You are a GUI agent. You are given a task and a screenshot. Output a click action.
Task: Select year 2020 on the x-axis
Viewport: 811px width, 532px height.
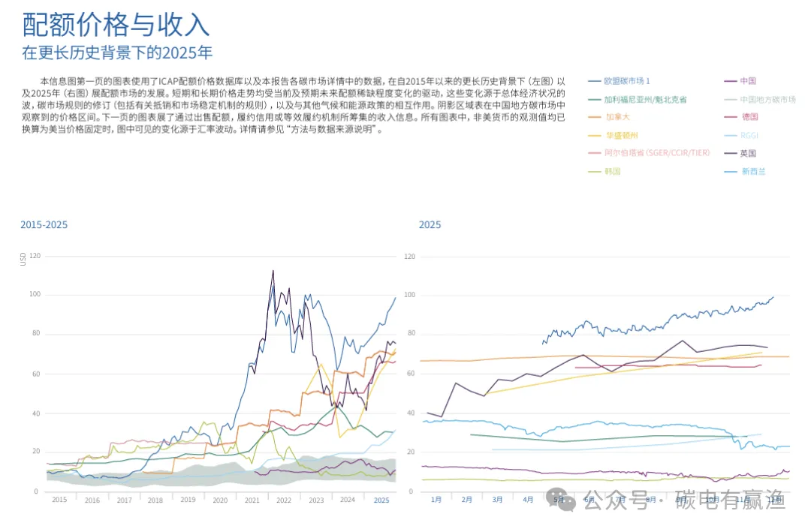(x=220, y=500)
